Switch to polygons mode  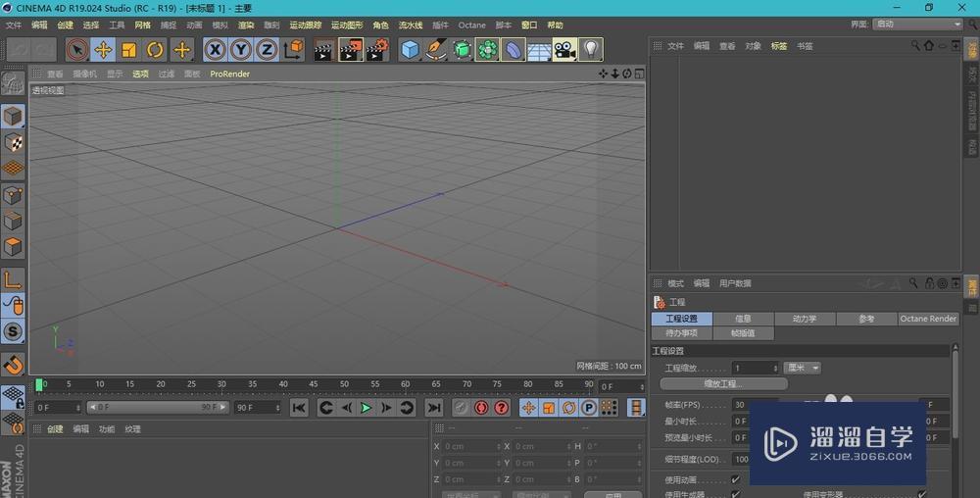tap(13, 246)
